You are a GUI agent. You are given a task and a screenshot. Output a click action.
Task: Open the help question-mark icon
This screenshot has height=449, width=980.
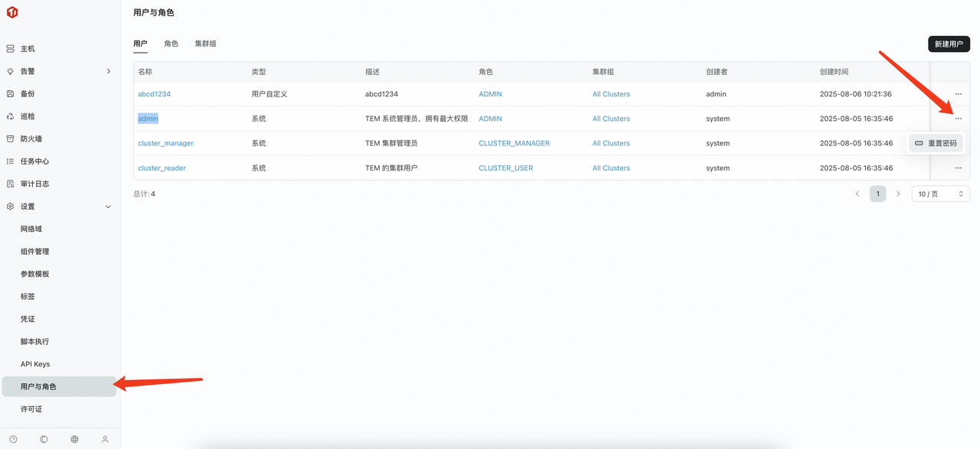tap(13, 439)
